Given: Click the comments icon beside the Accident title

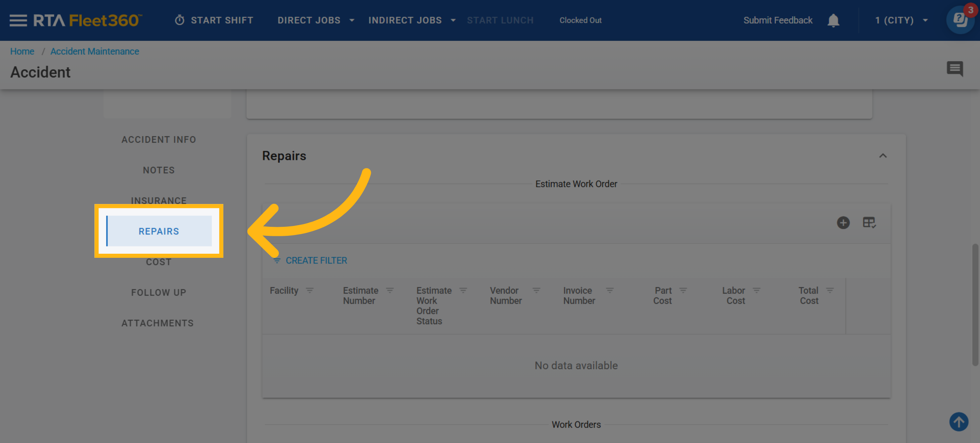Looking at the screenshot, I should click(955, 69).
